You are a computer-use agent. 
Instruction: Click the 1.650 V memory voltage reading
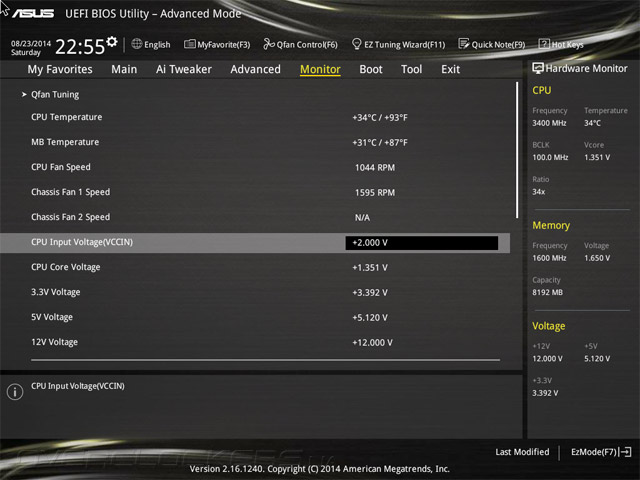[597, 258]
